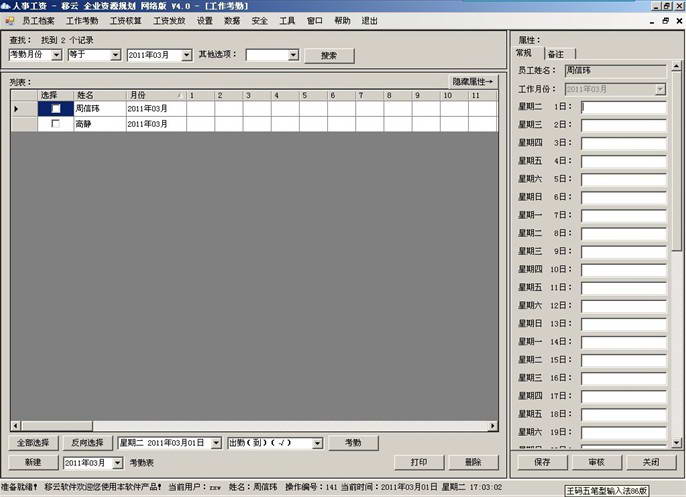The height and width of the screenshot is (497, 686).
Task: Select the name cell 高静 in list
Action: coord(100,124)
